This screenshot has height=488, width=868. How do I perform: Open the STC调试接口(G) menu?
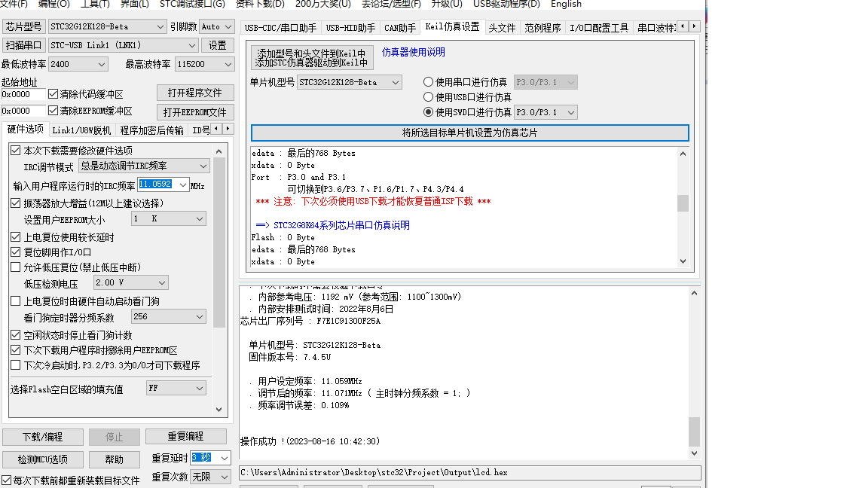(192, 4)
